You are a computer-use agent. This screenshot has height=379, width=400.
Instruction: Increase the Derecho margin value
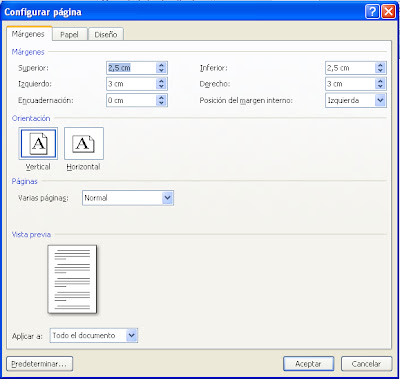(380, 81)
